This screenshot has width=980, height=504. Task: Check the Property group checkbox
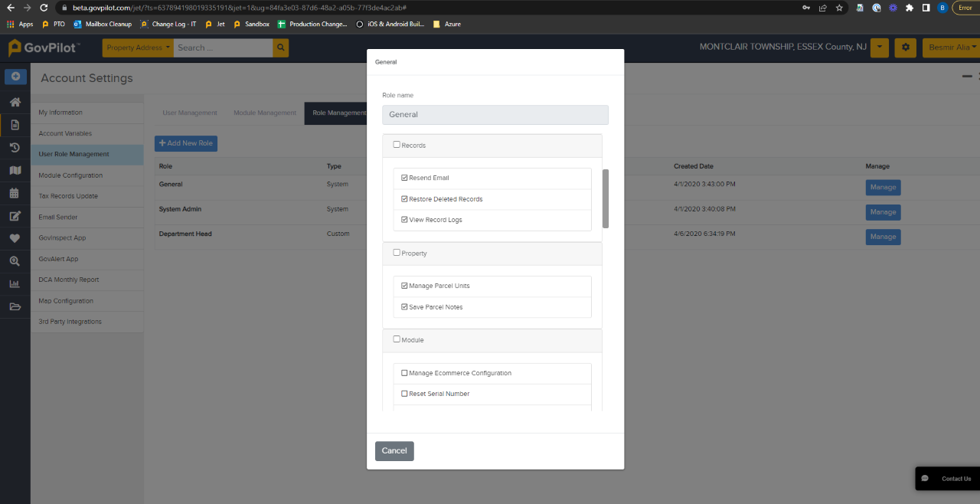(397, 253)
